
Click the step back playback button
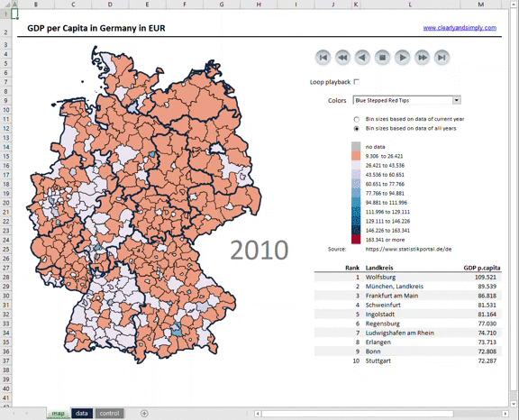pyautogui.click(x=362, y=58)
